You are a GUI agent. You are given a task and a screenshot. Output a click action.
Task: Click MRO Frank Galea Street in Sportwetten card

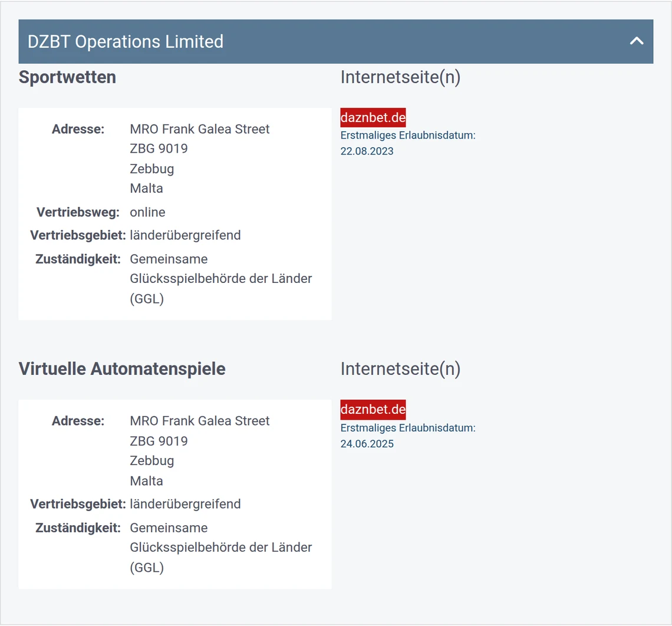200,129
